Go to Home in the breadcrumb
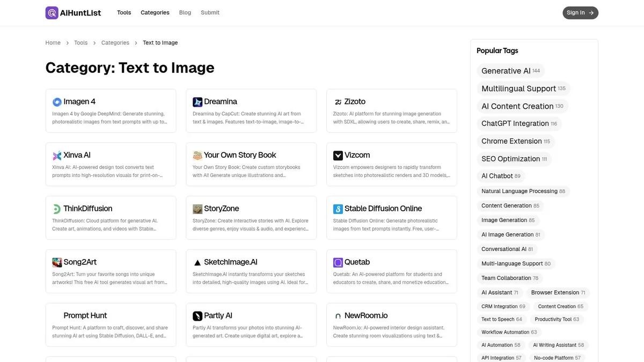The image size is (644, 362). click(53, 43)
